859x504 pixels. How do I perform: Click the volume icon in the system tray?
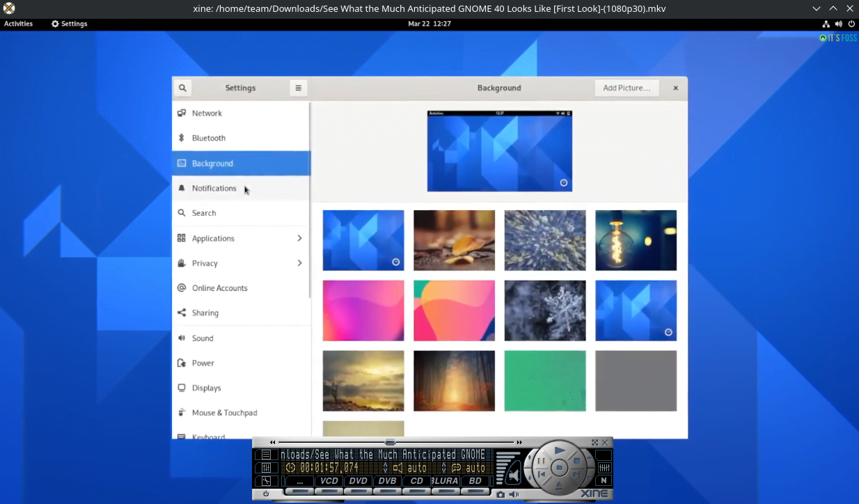pos(838,23)
